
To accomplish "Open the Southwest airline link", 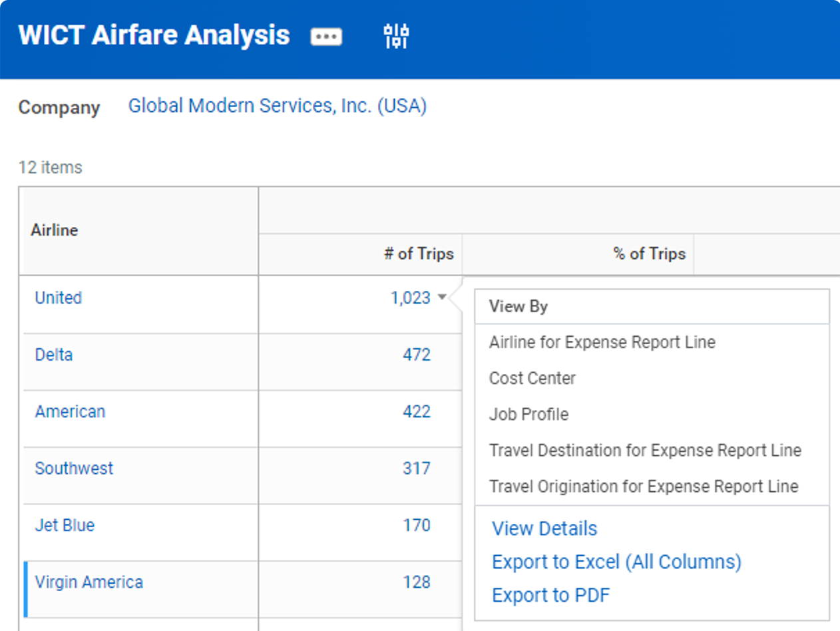I will pyautogui.click(x=74, y=469).
